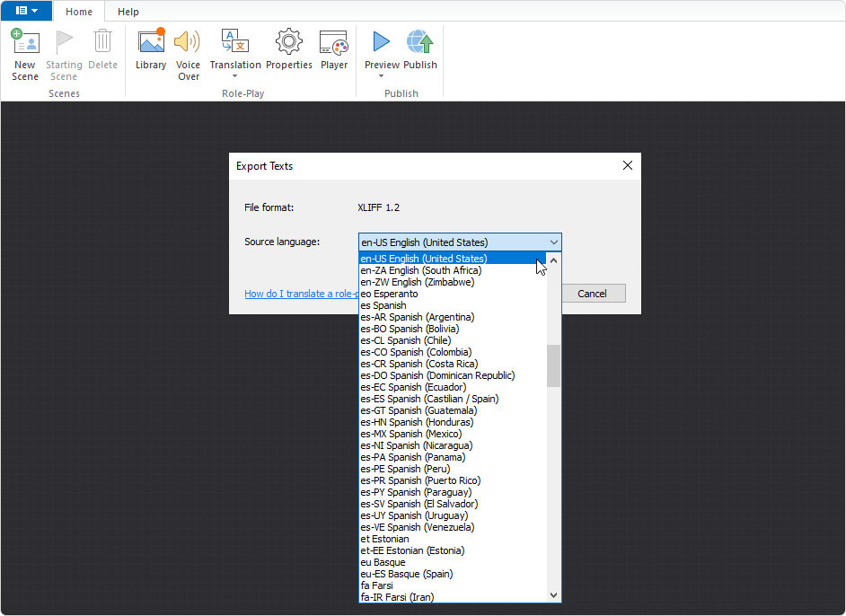Expand the Translation dropdown arrow
Viewport: 846px width, 616px height.
pos(235,76)
